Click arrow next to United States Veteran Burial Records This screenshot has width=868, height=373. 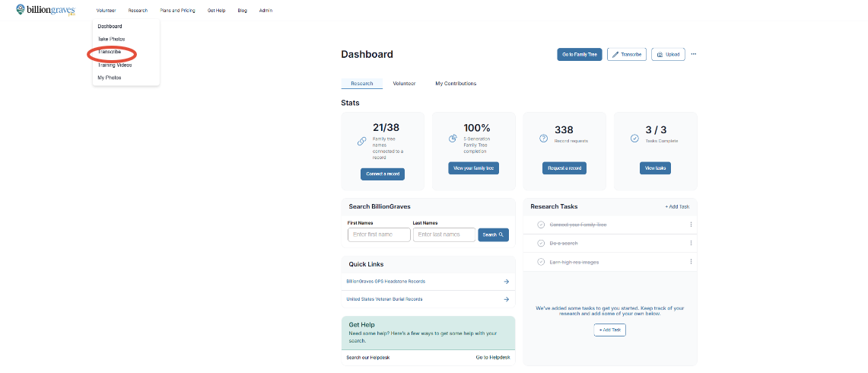[506, 299]
